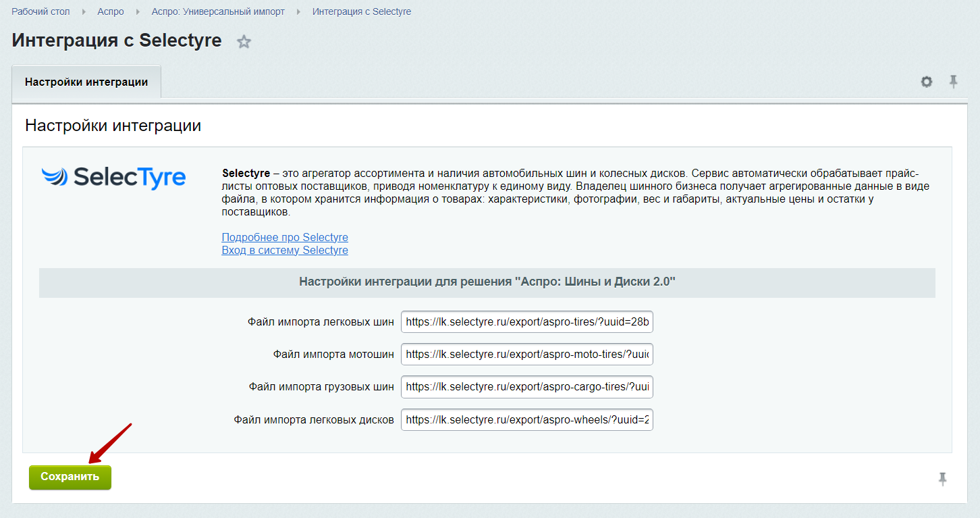Pin the tab bar with top pin icon
Screen dimensions: 980x518
pyautogui.click(x=953, y=82)
